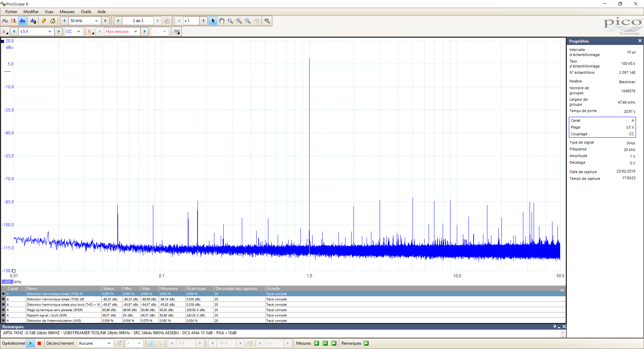
Task: Go to previous waveform buffer
Action: pos(118,21)
